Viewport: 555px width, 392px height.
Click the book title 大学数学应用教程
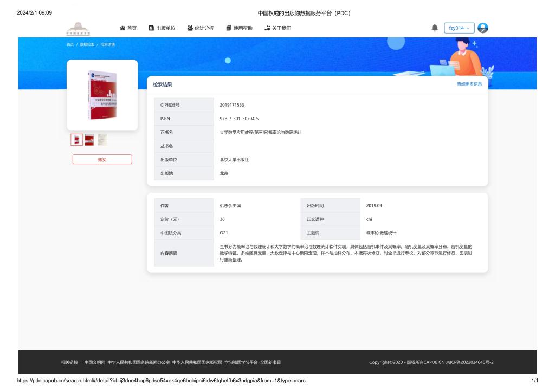click(261, 133)
